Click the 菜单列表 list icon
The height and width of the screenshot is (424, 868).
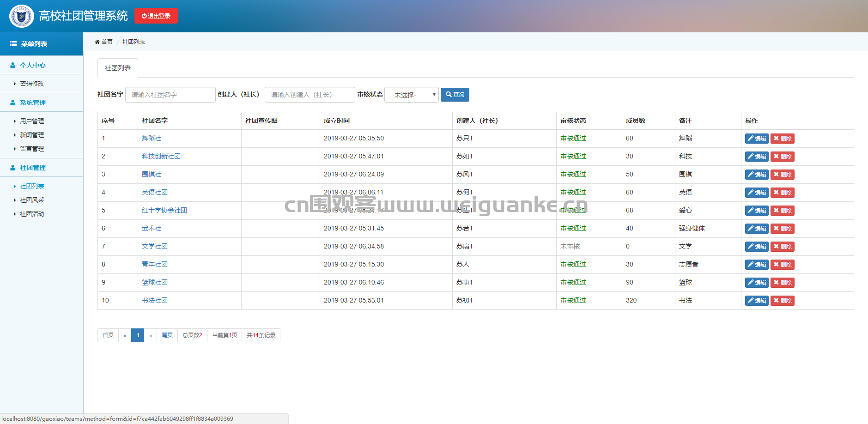[13, 44]
